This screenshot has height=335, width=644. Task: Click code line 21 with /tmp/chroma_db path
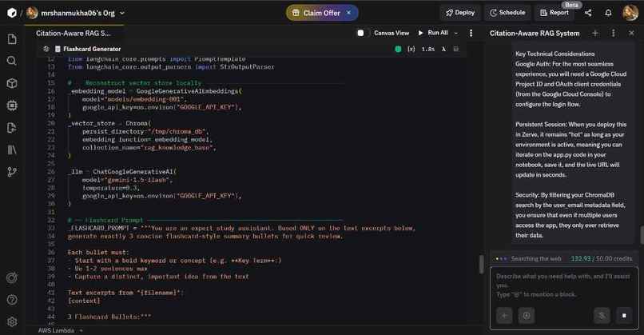[145, 132]
